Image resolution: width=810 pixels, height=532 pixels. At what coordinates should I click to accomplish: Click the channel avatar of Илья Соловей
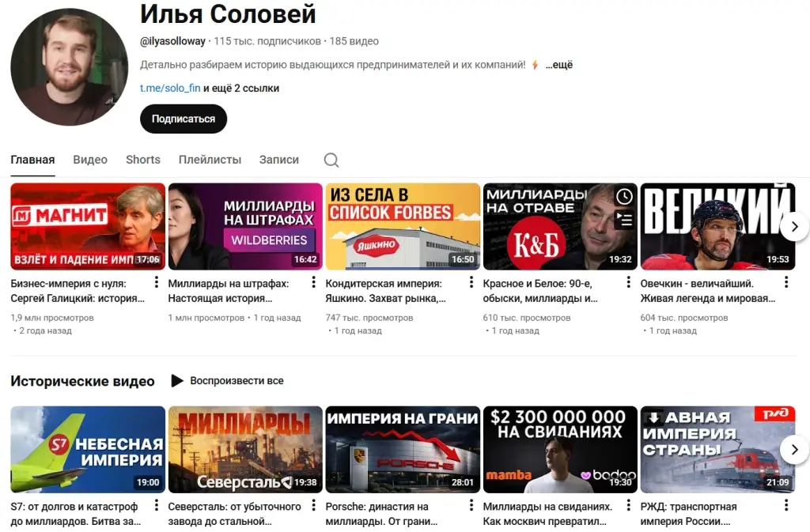point(70,67)
